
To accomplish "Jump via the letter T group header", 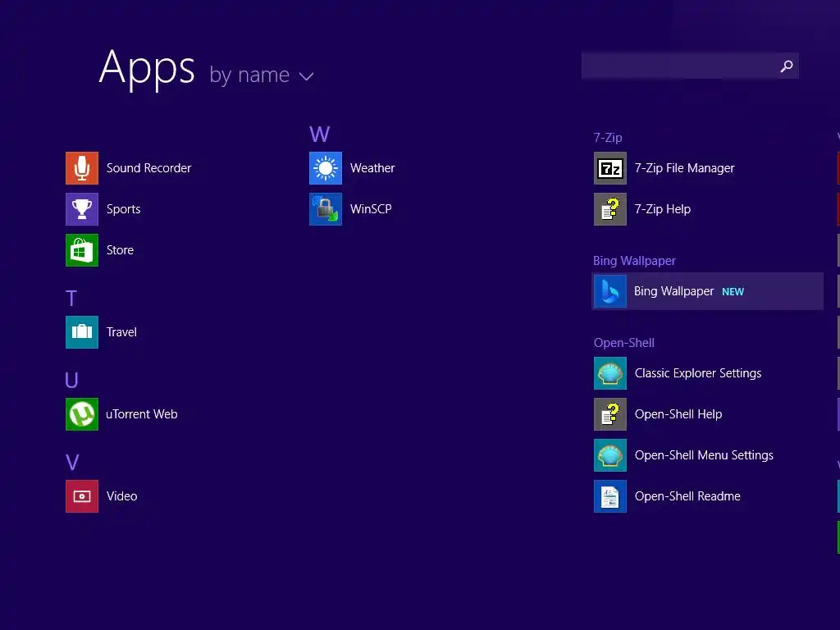I will coord(71,299).
